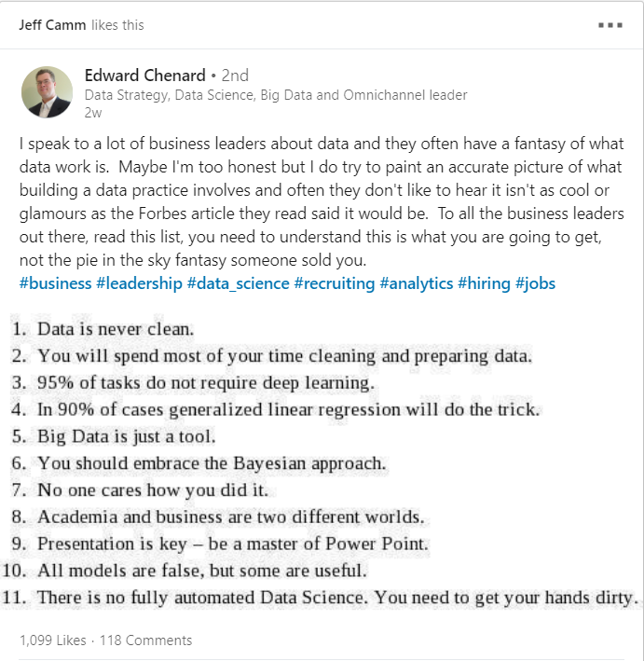The width and height of the screenshot is (644, 661).
Task: Visit Jeff Camm's profile
Action: click(x=52, y=25)
